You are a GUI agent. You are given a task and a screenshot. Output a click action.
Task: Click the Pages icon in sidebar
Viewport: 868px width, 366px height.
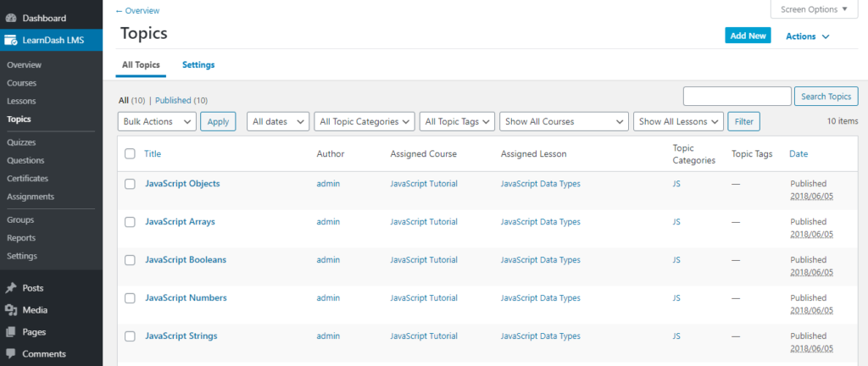[10, 332]
